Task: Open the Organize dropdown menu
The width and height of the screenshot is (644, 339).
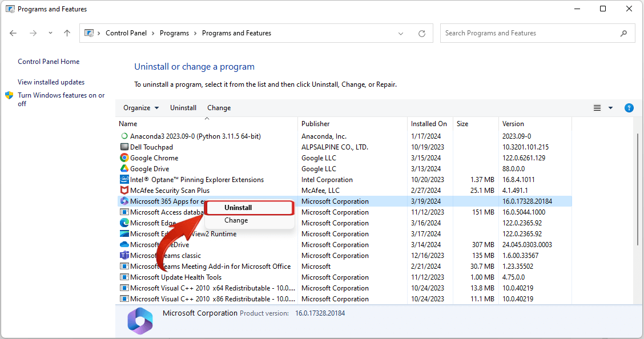Action: (140, 107)
